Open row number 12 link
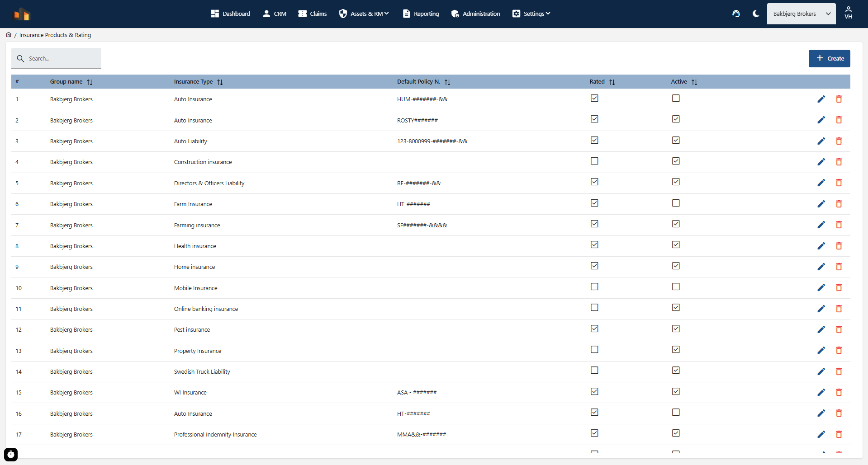The width and height of the screenshot is (868, 465). coord(19,329)
